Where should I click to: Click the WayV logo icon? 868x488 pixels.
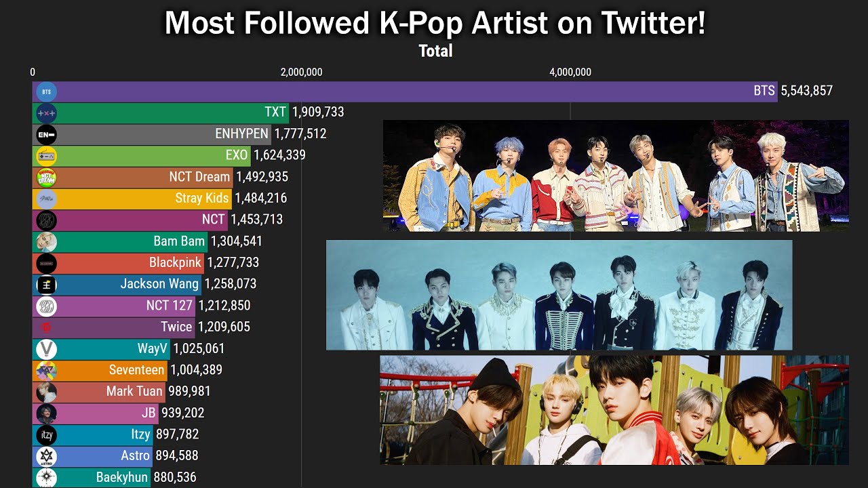click(46, 349)
